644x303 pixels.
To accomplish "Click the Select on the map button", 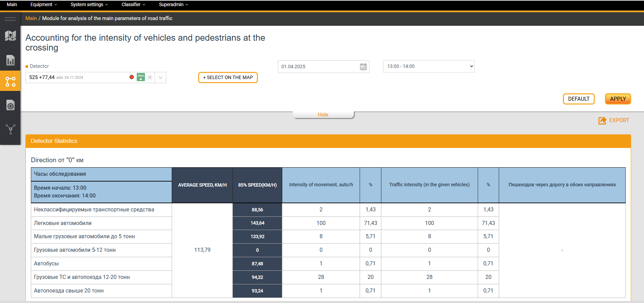I will [228, 77].
